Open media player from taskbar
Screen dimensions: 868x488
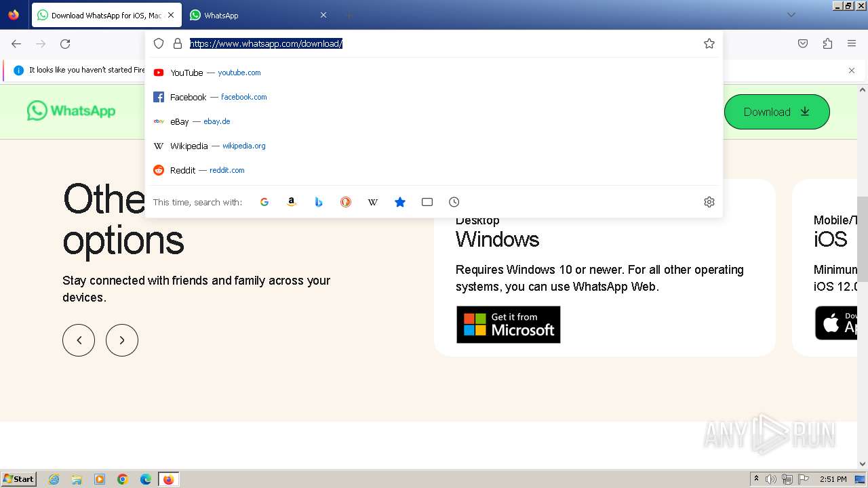[100, 479]
